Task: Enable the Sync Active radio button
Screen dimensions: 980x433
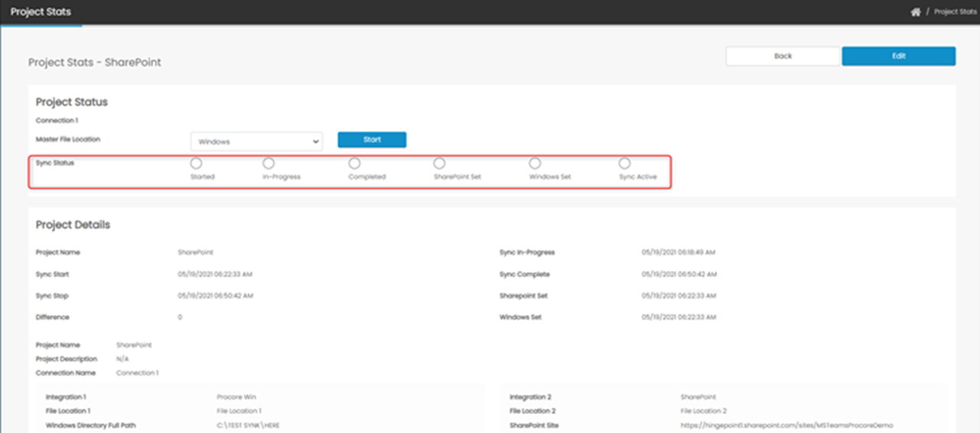Action: click(x=624, y=164)
